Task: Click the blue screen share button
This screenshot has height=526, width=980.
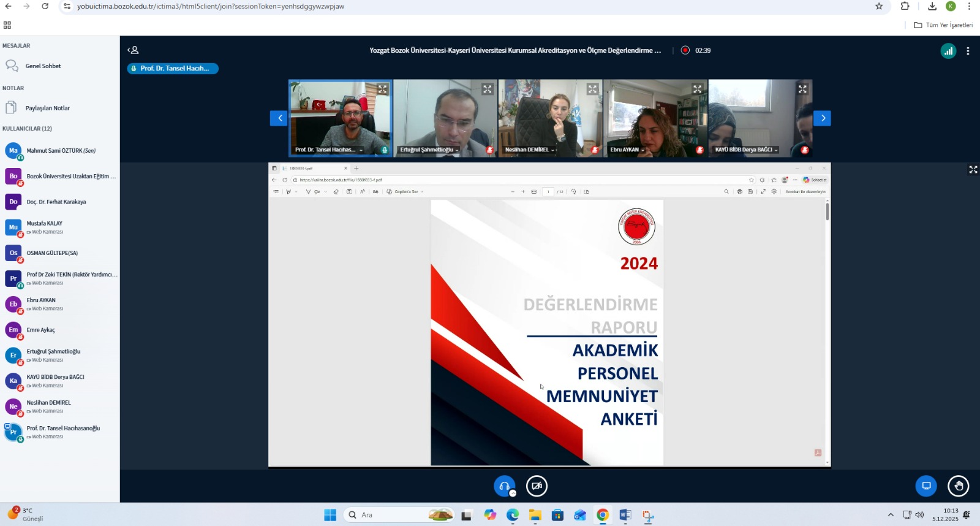Action: (x=926, y=486)
